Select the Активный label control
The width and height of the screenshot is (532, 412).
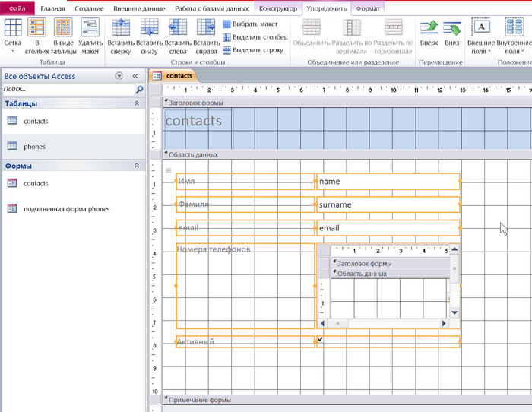(245, 341)
